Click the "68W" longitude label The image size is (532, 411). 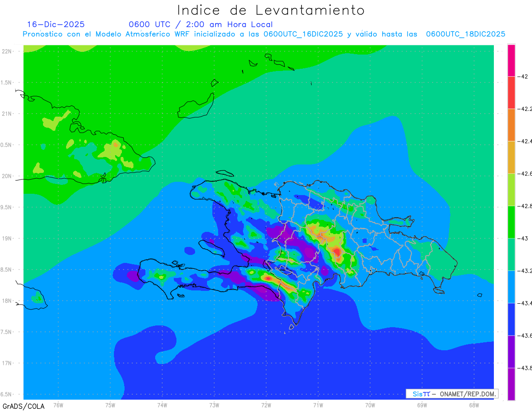473,405
